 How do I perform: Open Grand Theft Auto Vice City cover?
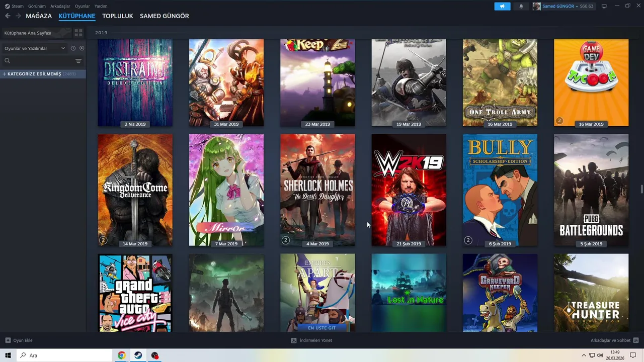click(x=135, y=293)
